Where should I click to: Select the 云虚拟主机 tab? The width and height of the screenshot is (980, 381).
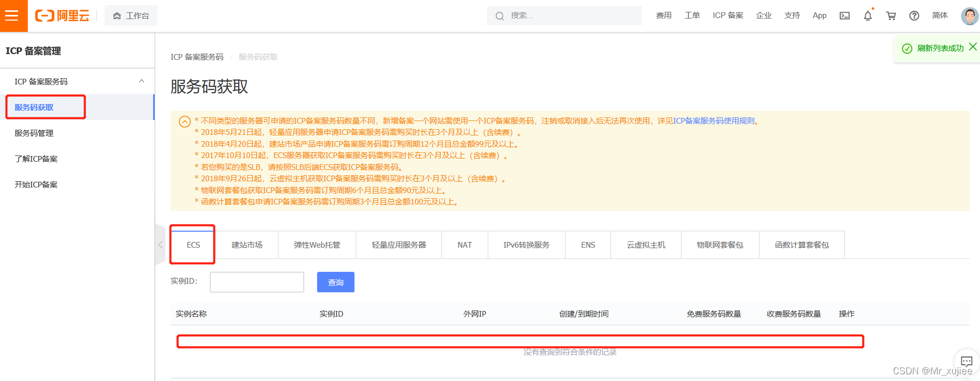pyautogui.click(x=646, y=245)
